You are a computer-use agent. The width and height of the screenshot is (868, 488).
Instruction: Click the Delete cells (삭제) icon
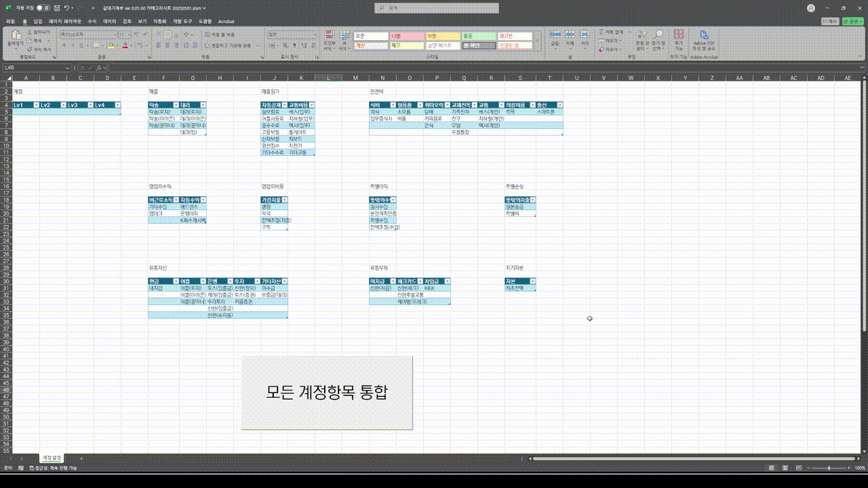click(x=570, y=35)
